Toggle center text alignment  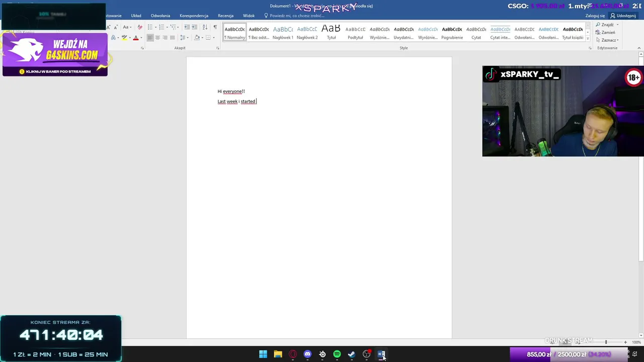pos(157,38)
